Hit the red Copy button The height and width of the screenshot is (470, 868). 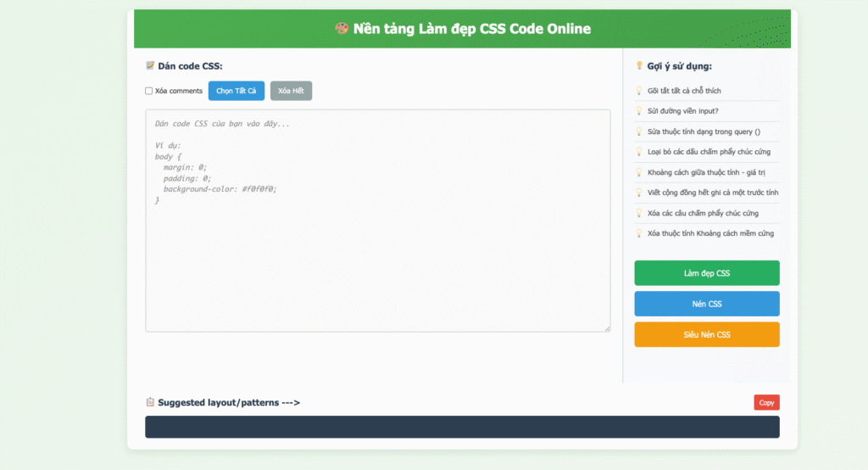pos(766,403)
